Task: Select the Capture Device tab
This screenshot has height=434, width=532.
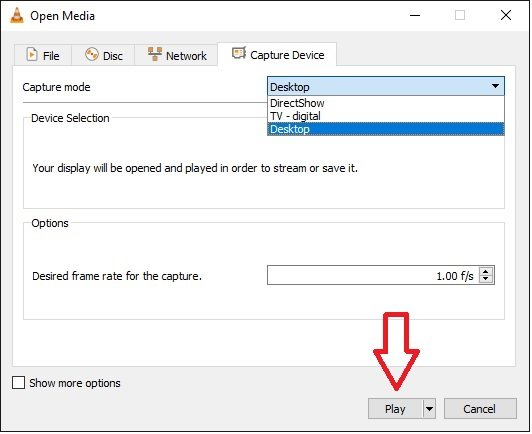Action: point(277,54)
